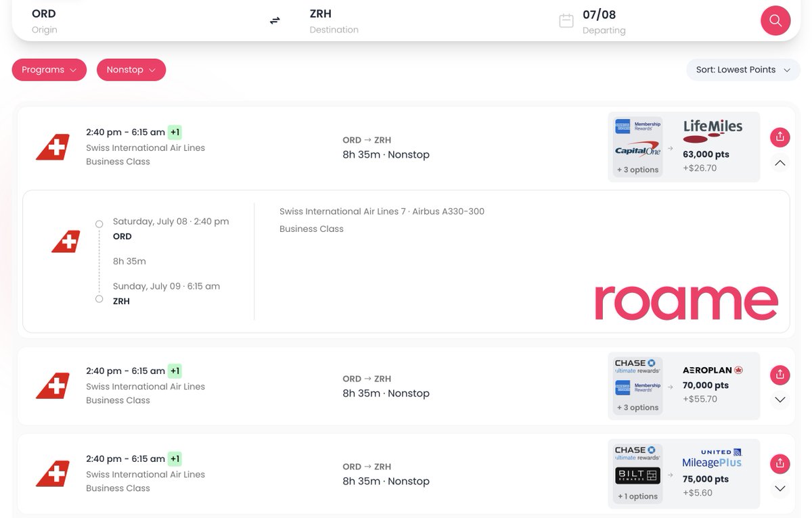Viewport: 812px width, 518px height.
Task: Click Swiss logo on Aeroplan flight row
Action: [x=53, y=385]
